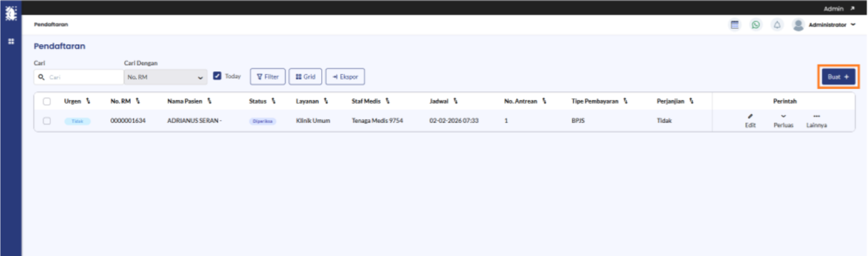Sort by the Urgen column arrows
Viewport: 868px width, 256px height.
tap(88, 101)
